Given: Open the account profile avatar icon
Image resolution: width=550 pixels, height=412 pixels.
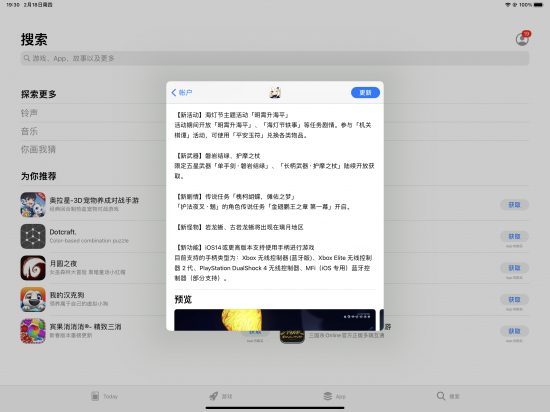Looking at the screenshot, I should coord(522,39).
